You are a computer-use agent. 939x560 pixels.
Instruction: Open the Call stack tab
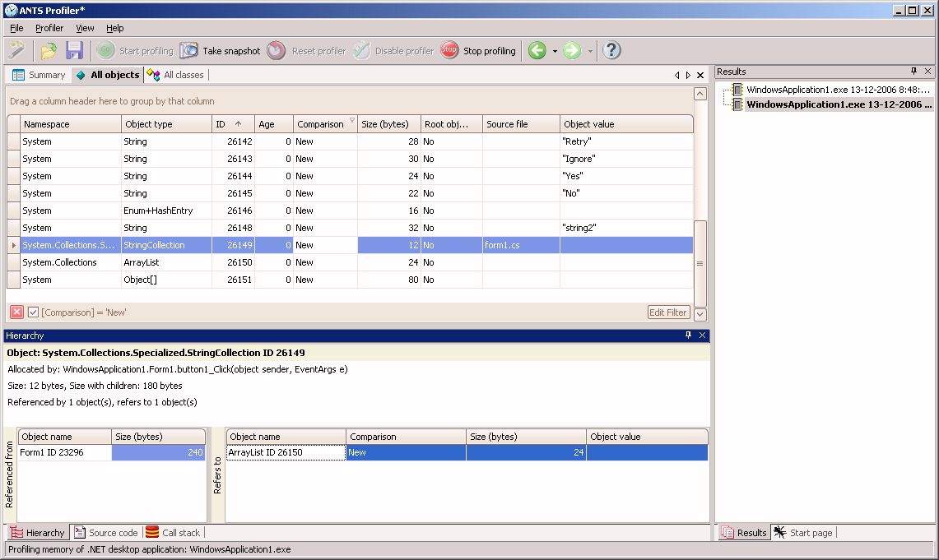click(173, 533)
